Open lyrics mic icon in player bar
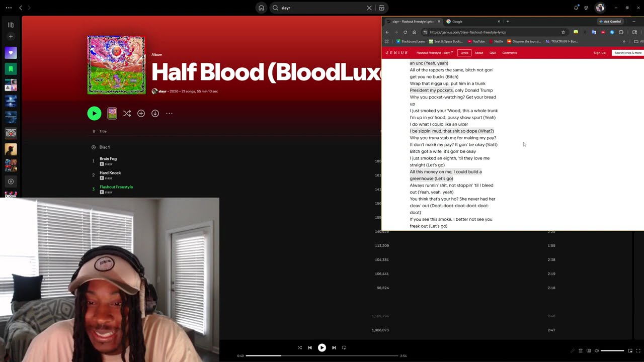The image size is (644, 362). click(x=572, y=351)
